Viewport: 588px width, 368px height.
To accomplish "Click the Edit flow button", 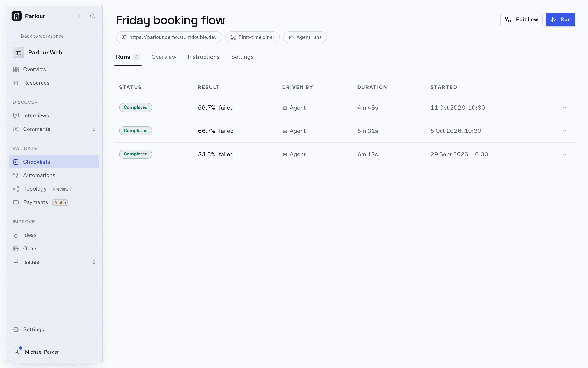I will (x=521, y=20).
